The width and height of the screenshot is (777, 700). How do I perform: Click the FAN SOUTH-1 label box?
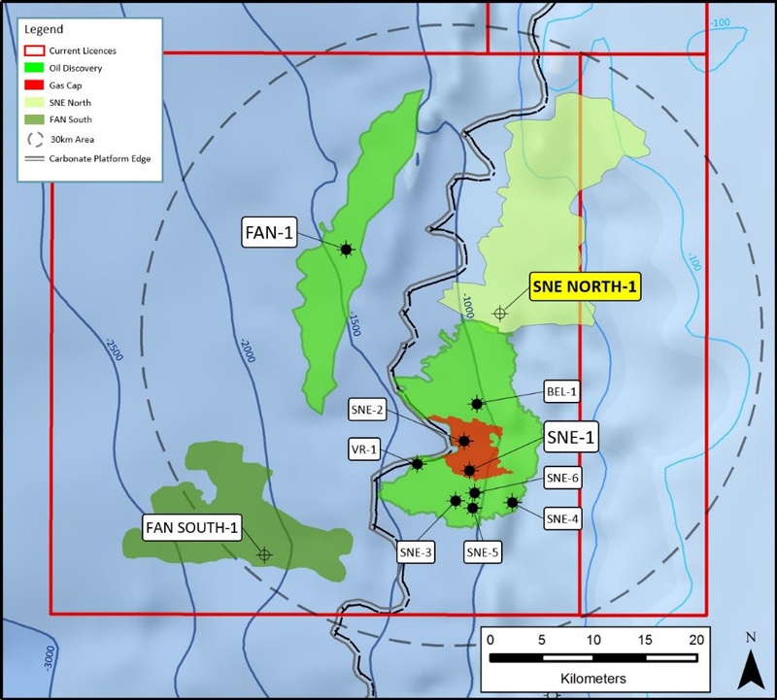click(191, 527)
